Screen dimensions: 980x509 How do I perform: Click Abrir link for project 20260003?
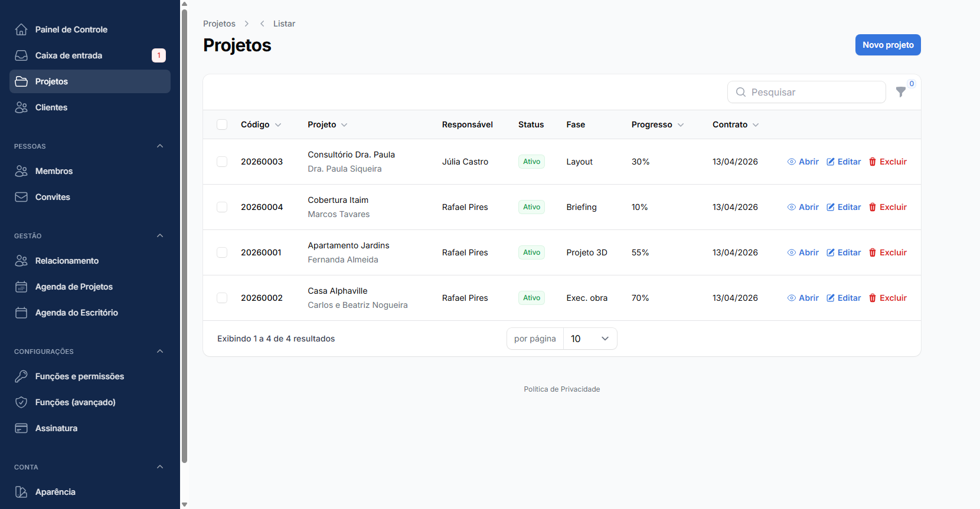click(803, 162)
